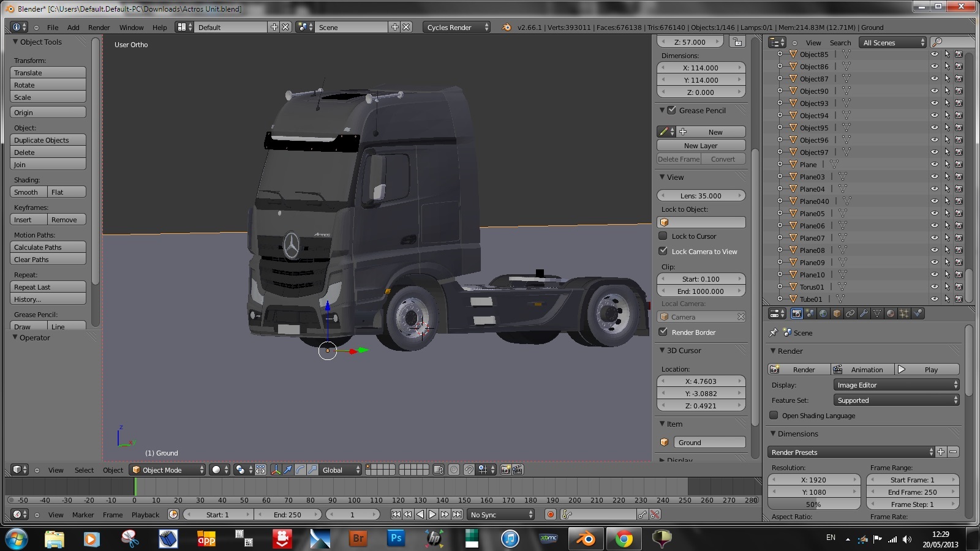Select the translate manipulator arrow icon

(x=288, y=470)
